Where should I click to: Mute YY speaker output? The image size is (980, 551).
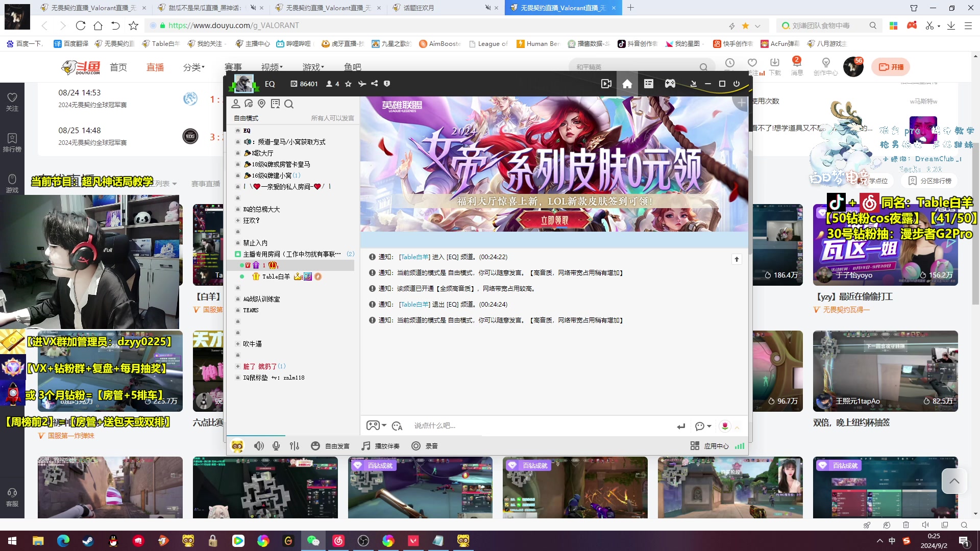259,446
